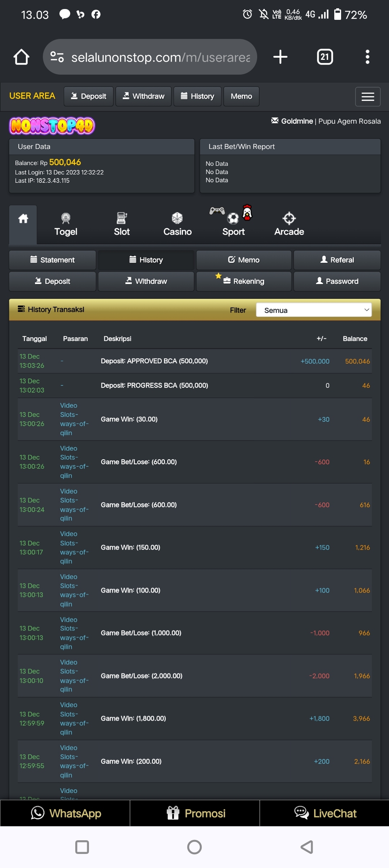
Task: Tap the browser home icon
Action: click(21, 57)
